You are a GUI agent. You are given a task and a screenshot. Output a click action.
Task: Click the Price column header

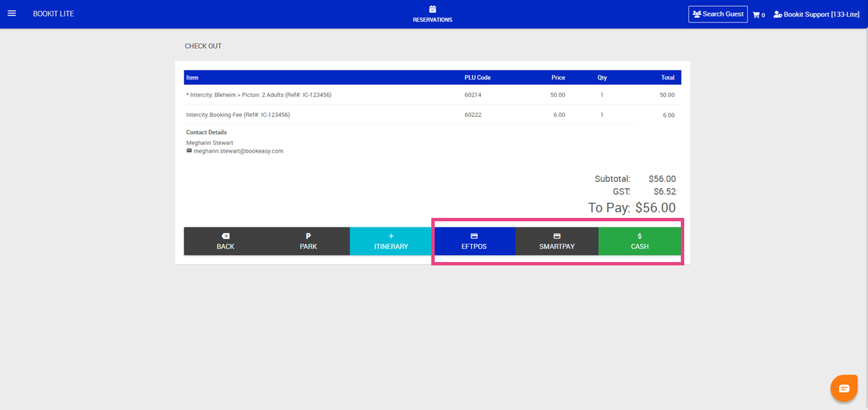click(x=558, y=77)
